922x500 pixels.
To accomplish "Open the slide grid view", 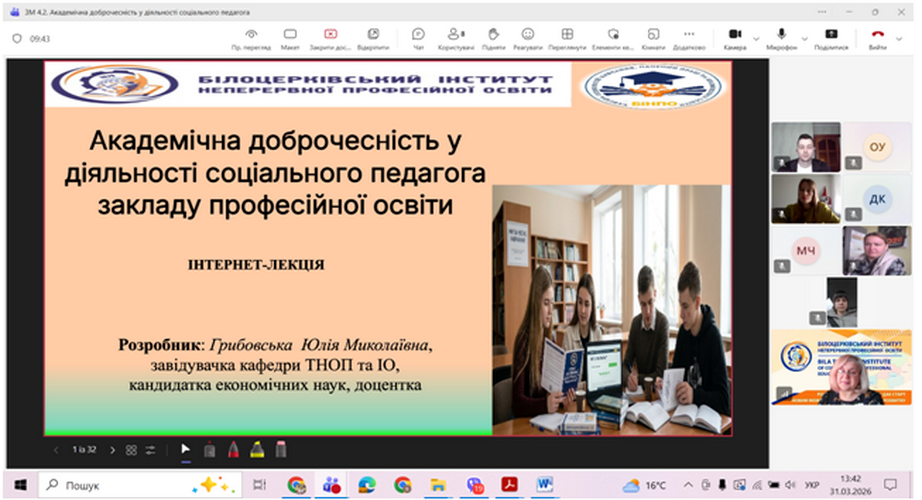I will 131,450.
